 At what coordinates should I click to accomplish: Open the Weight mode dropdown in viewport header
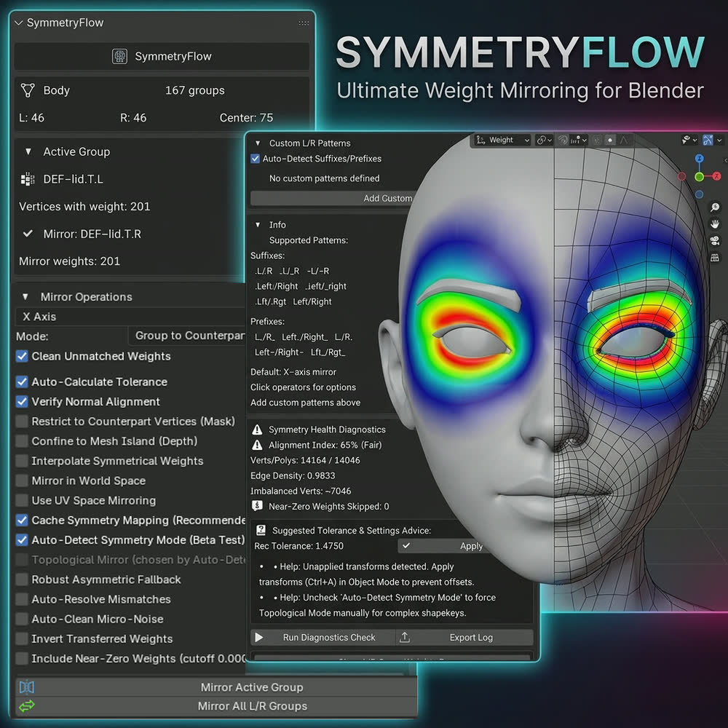(502, 140)
